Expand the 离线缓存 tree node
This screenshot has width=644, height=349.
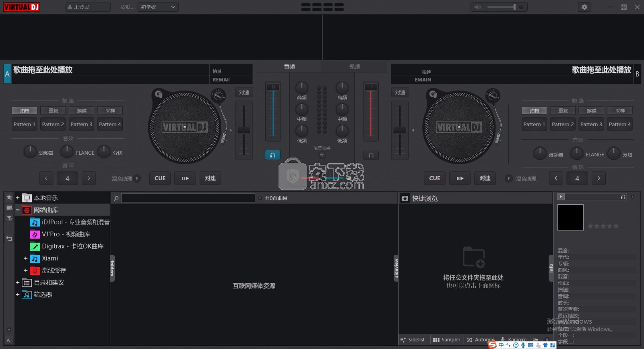pyautogui.click(x=26, y=270)
